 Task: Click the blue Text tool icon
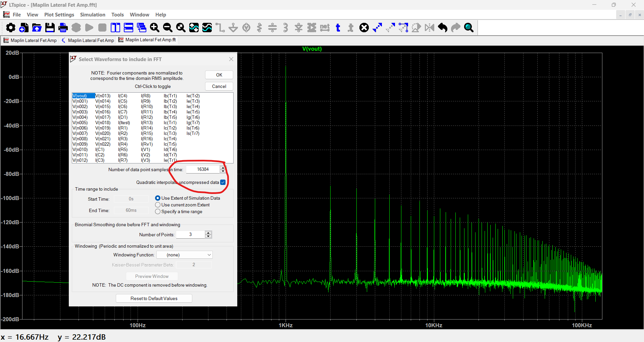[x=338, y=28]
